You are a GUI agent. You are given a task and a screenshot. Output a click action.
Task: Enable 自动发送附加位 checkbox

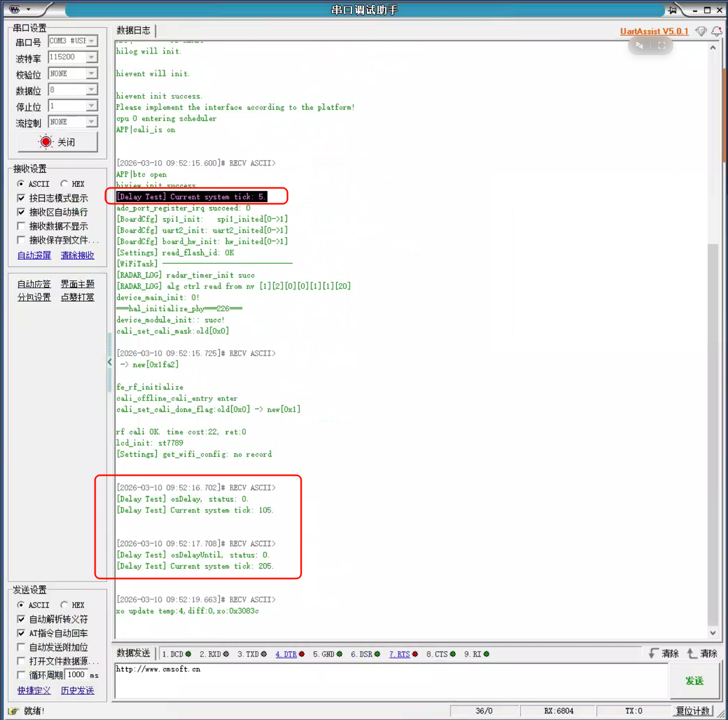coord(21,647)
